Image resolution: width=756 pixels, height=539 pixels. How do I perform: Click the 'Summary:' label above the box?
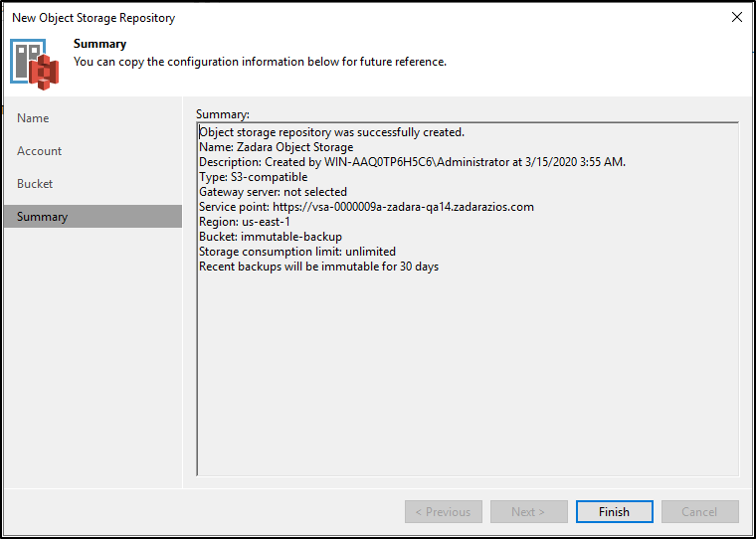223,114
